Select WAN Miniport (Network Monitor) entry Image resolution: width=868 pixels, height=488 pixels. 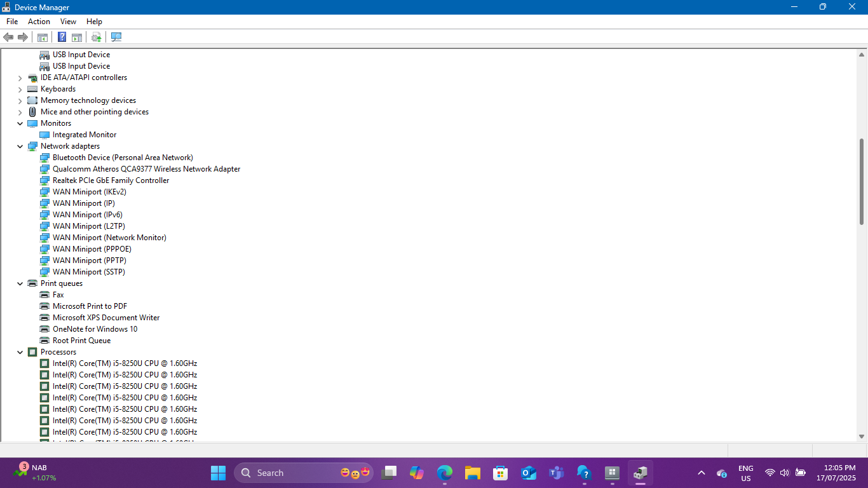point(109,238)
